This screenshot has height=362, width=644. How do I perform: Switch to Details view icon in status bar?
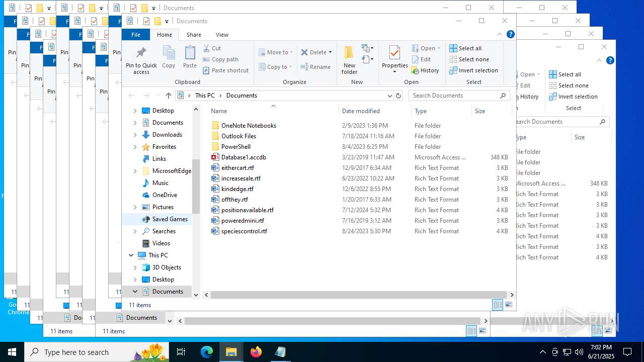point(498,305)
